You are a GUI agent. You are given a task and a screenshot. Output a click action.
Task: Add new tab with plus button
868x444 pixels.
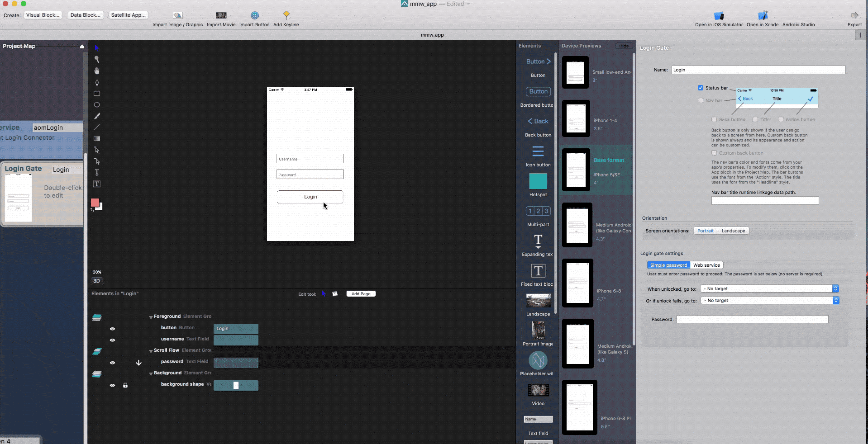pyautogui.click(x=860, y=35)
